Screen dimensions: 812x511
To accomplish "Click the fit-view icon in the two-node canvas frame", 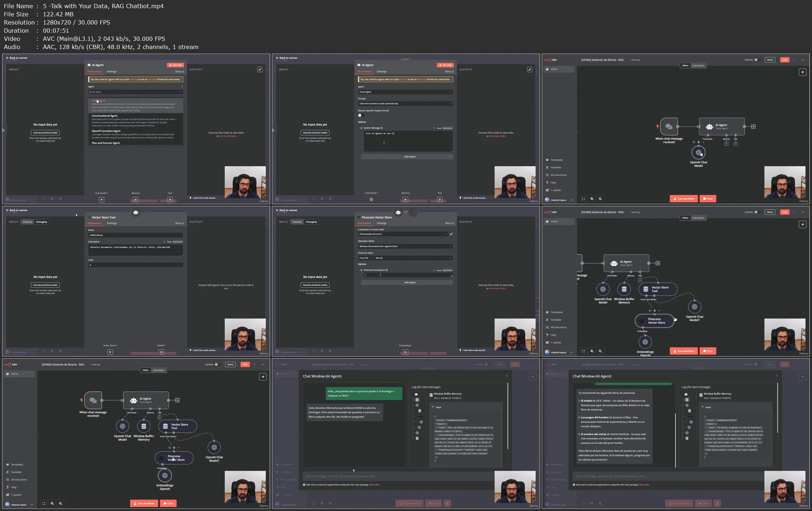I will (x=583, y=199).
